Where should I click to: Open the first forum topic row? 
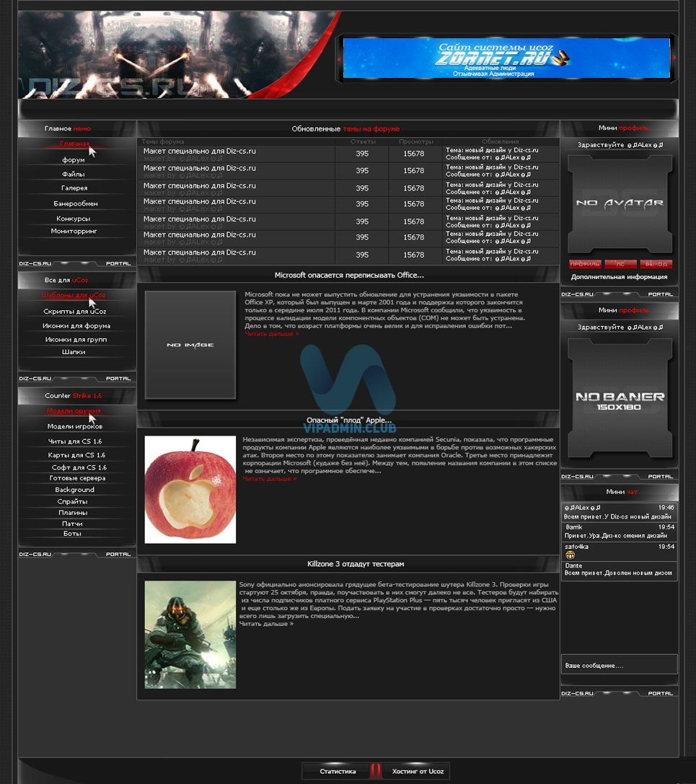(x=348, y=154)
